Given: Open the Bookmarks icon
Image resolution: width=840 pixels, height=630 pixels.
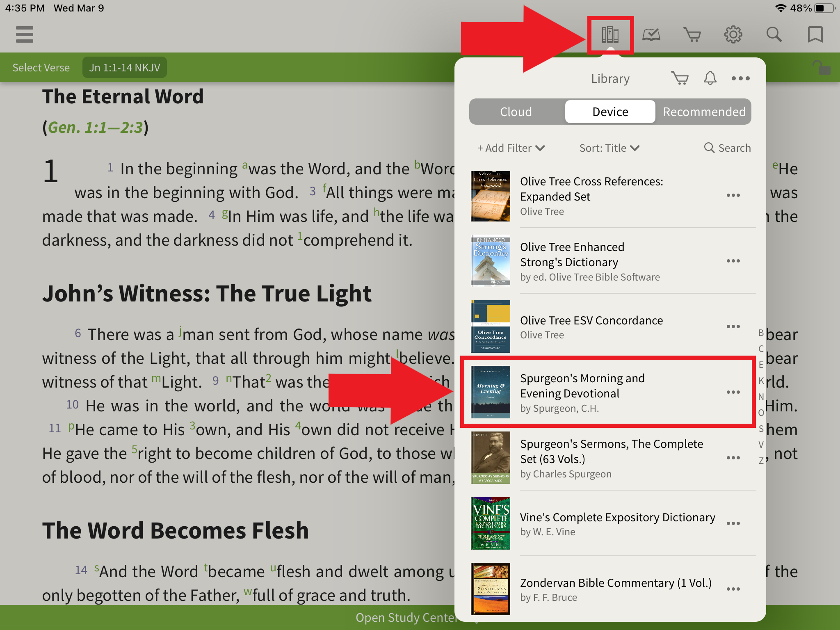Looking at the screenshot, I should pyautogui.click(x=815, y=34).
